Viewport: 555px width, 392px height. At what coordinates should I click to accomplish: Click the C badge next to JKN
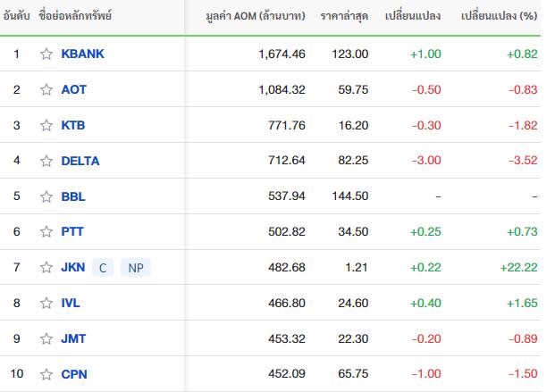pos(103,268)
